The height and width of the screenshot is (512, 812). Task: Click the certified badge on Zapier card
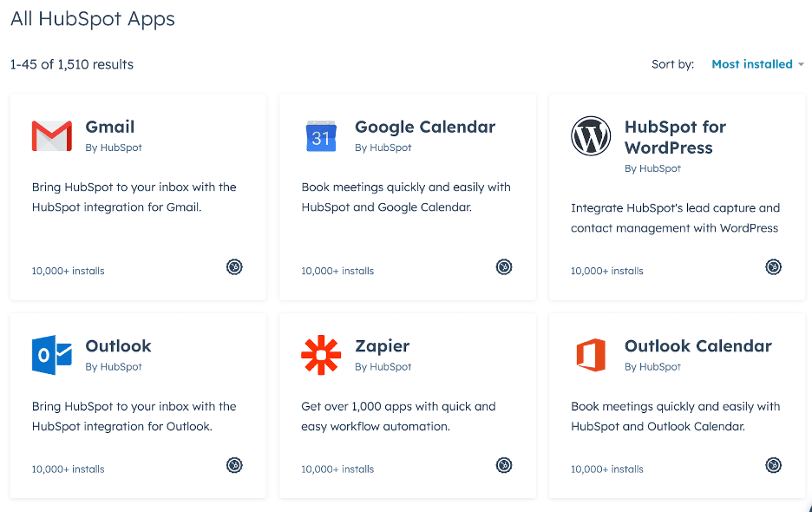504,466
